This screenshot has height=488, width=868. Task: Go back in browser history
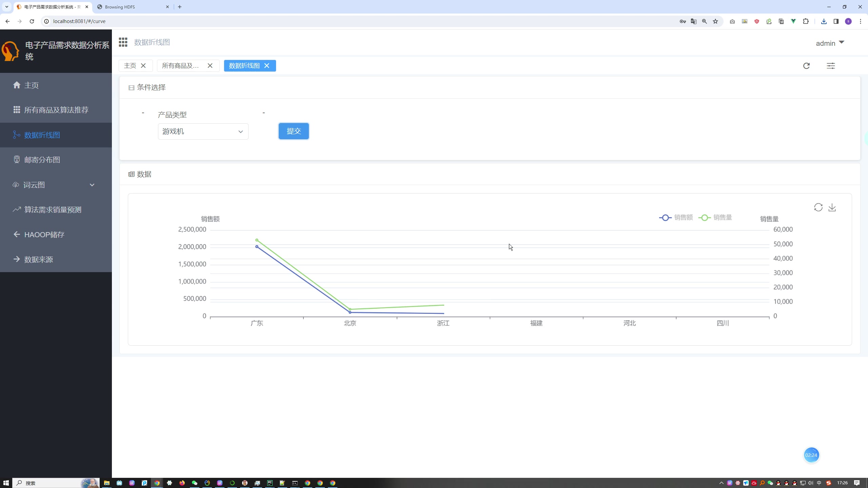(x=7, y=21)
